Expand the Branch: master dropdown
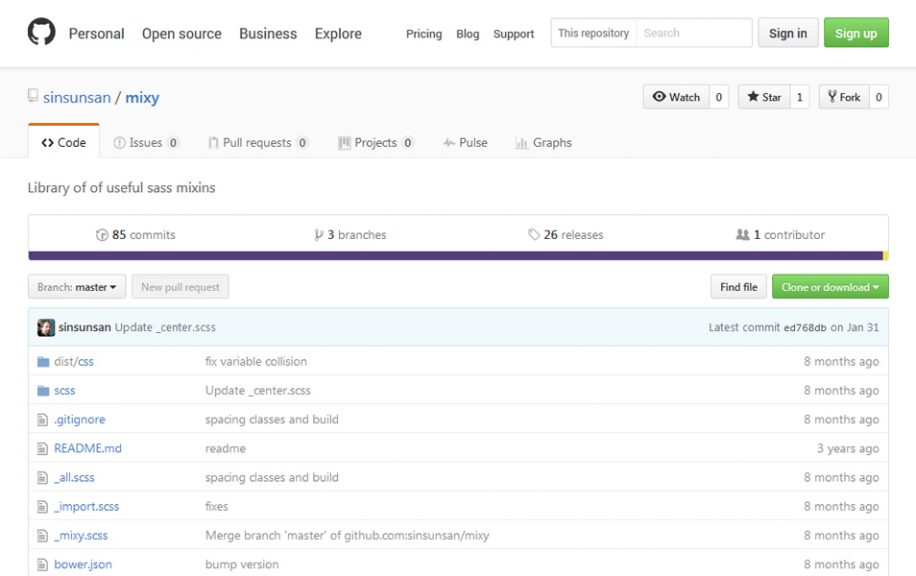The image size is (916, 576). point(77,288)
